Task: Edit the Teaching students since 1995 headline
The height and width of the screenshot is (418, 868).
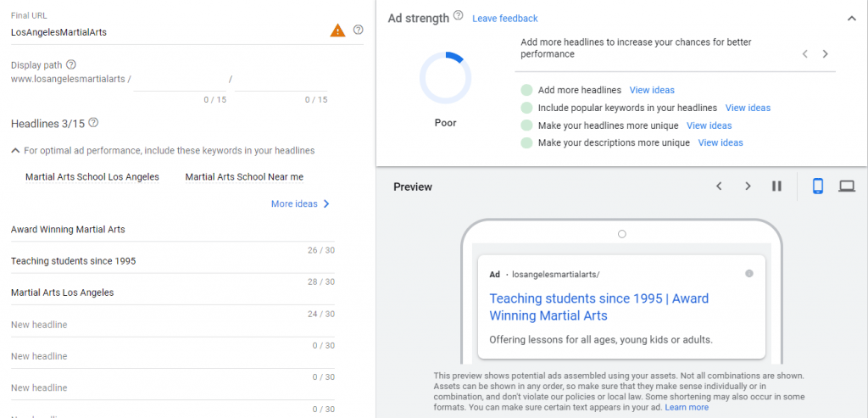Action: [173, 261]
